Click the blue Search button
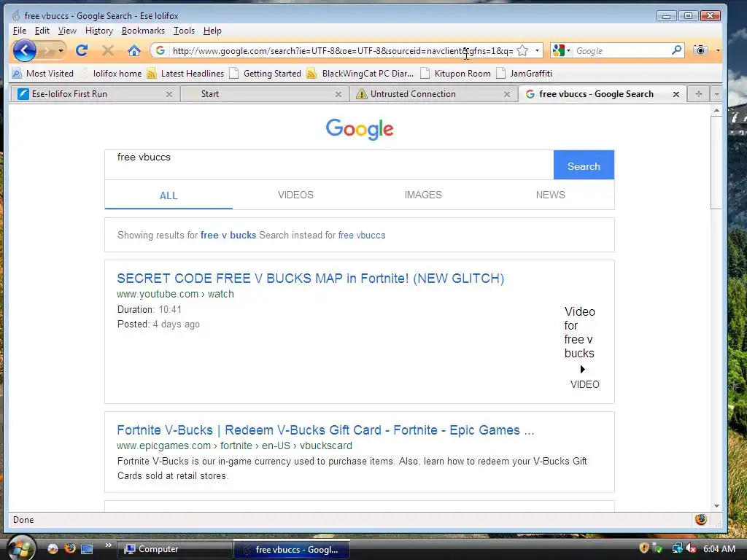The image size is (747, 560). [584, 166]
